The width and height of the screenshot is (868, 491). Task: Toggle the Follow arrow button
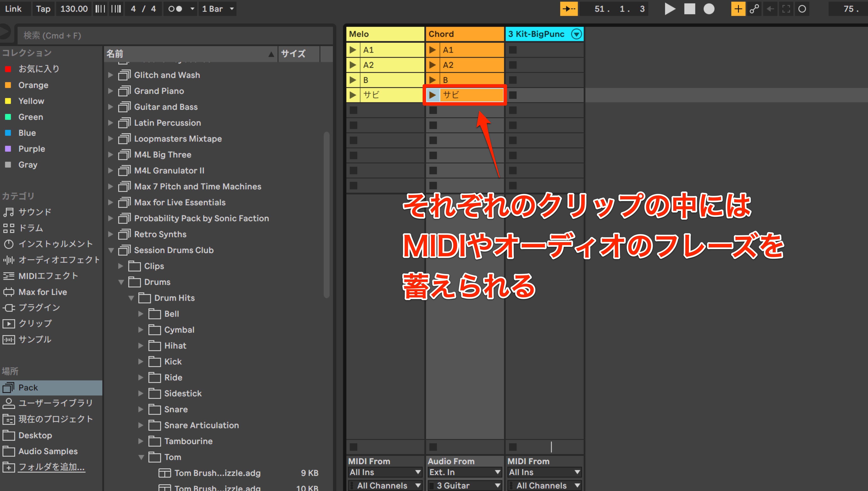tap(569, 9)
